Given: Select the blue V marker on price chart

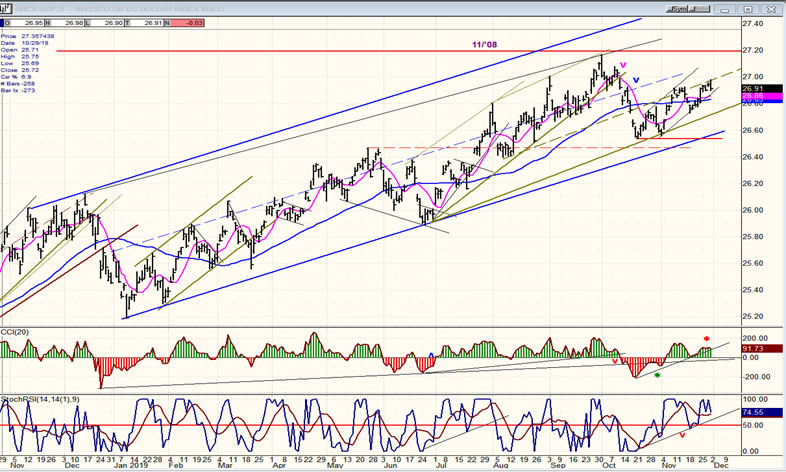Looking at the screenshot, I should [x=635, y=81].
